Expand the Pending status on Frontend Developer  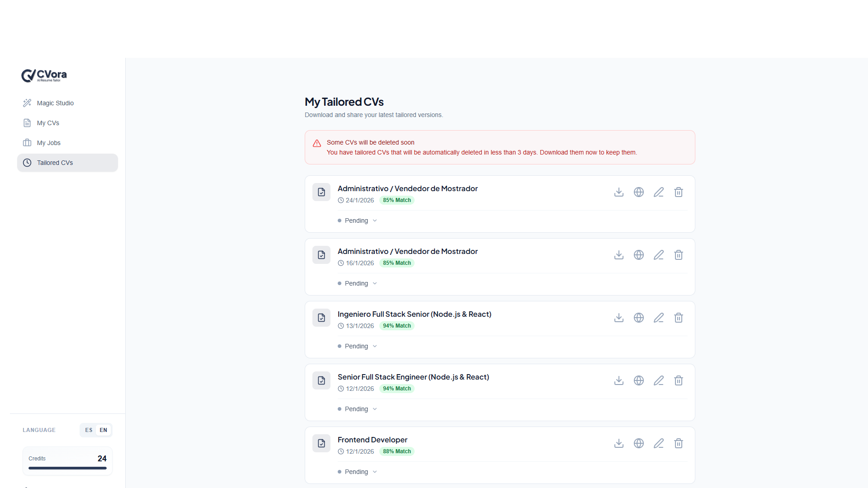(x=357, y=471)
